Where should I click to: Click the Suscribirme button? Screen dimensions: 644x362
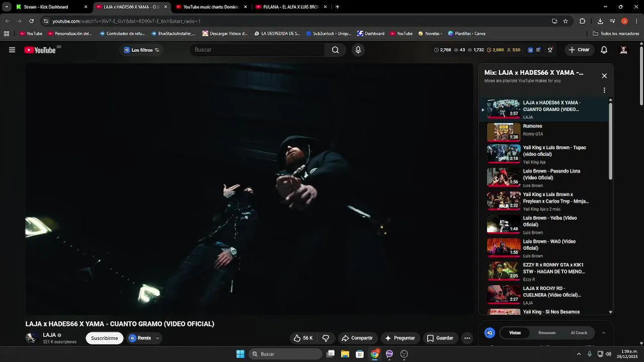click(x=104, y=338)
